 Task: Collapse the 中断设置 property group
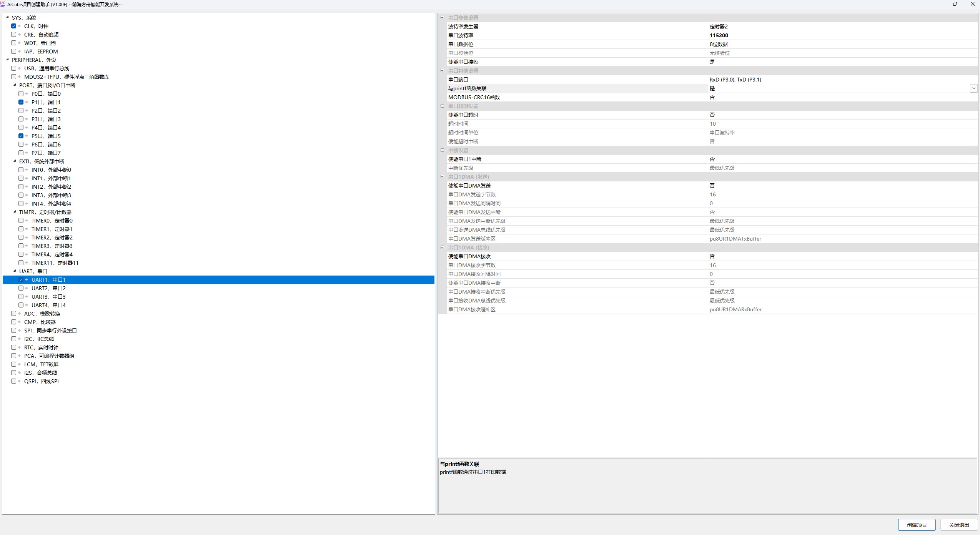tap(442, 150)
